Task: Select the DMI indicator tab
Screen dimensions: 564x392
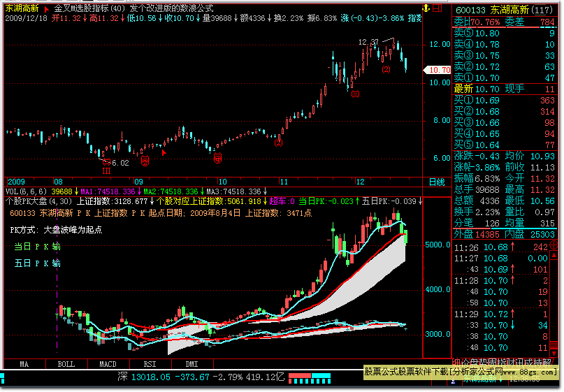Action: 191,364
